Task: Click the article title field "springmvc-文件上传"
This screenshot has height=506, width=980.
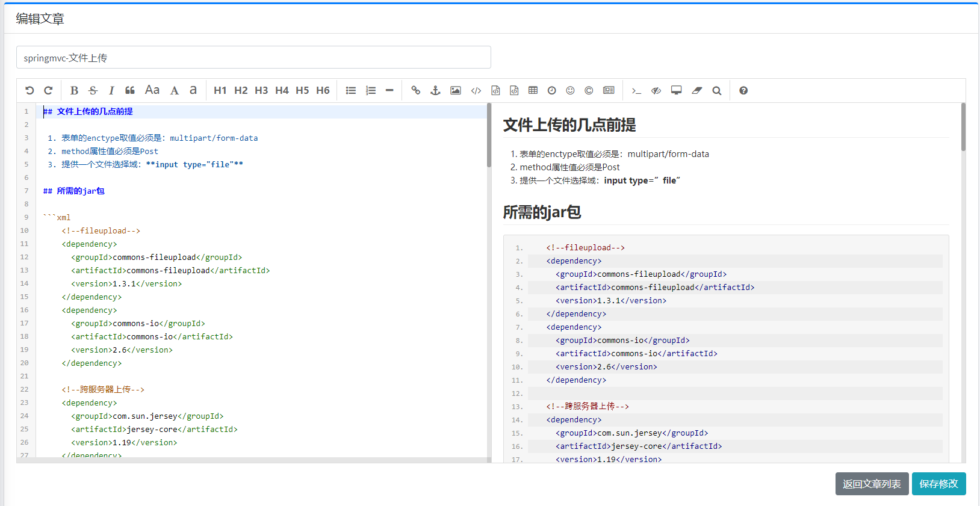Action: [x=253, y=57]
